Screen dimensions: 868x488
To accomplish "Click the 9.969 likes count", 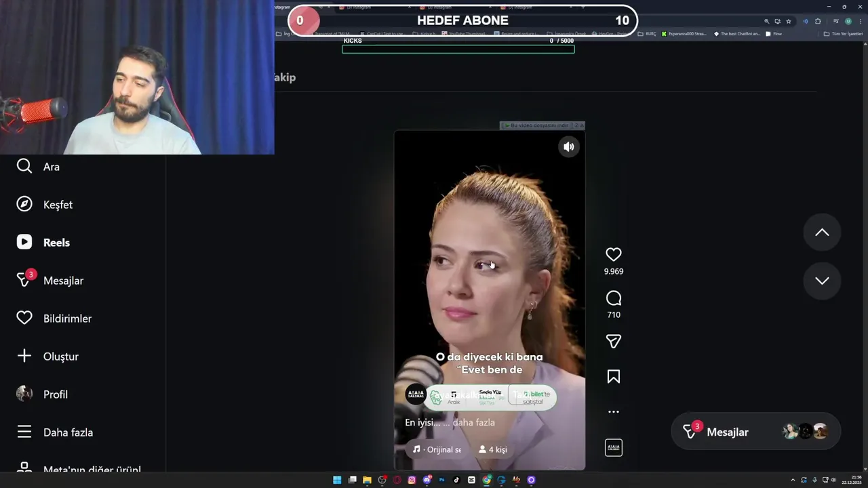I will (x=614, y=271).
